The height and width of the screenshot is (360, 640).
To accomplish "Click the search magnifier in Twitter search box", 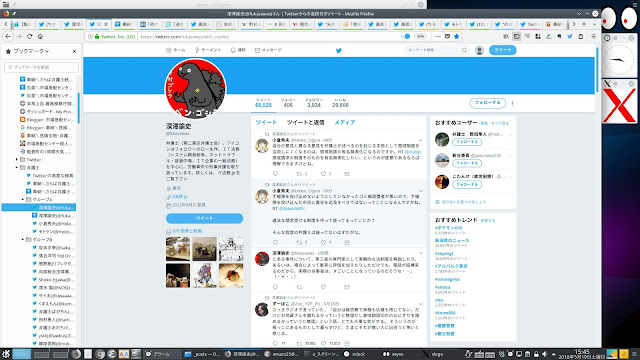I will 464,50.
